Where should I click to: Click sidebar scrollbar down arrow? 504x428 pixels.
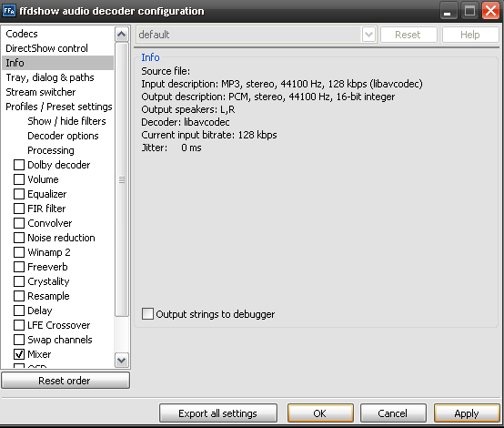[x=122, y=360]
